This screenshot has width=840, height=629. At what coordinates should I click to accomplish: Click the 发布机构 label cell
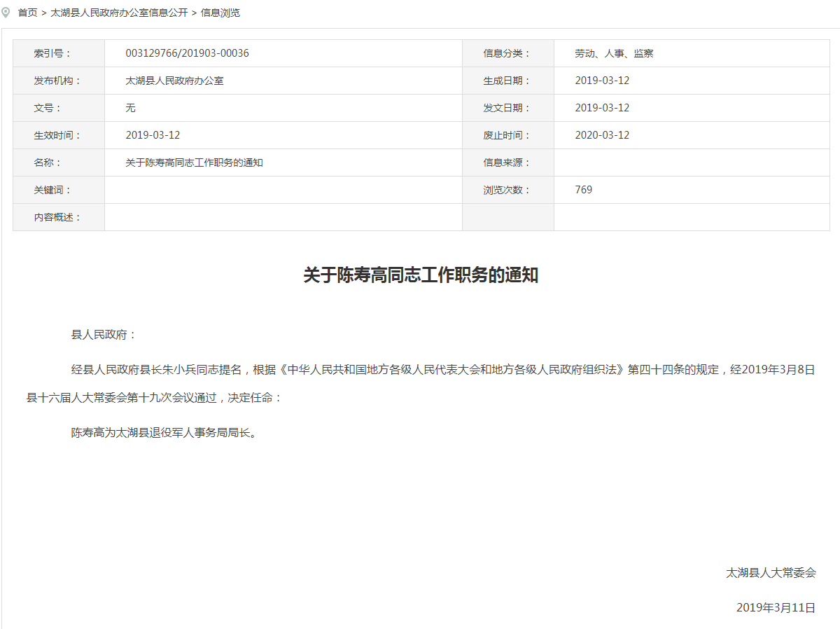[x=59, y=81]
